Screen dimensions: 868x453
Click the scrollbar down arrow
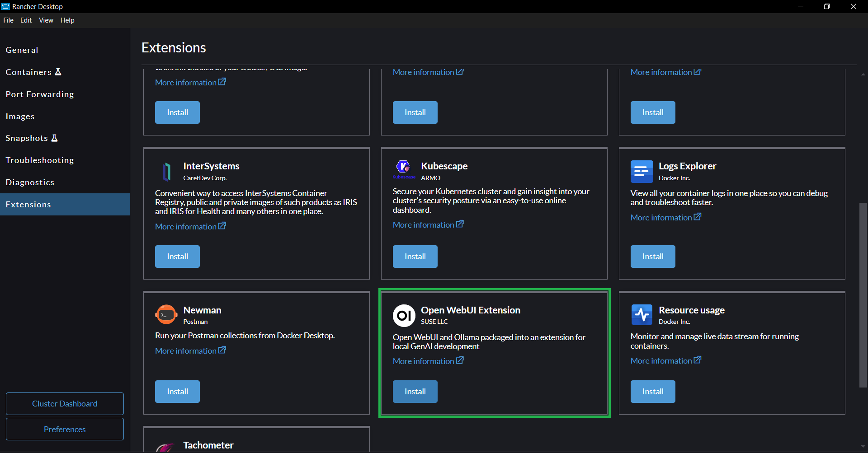pyautogui.click(x=863, y=446)
